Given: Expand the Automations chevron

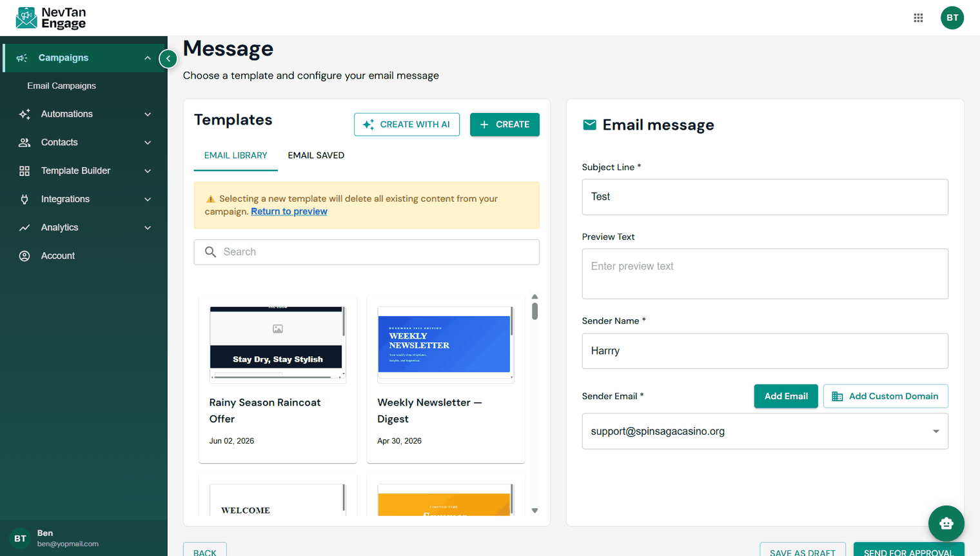Looking at the screenshot, I should pos(148,114).
